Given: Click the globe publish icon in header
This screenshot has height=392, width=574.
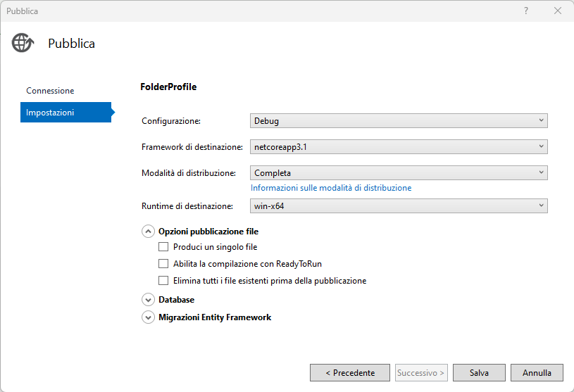Looking at the screenshot, I should [x=23, y=43].
